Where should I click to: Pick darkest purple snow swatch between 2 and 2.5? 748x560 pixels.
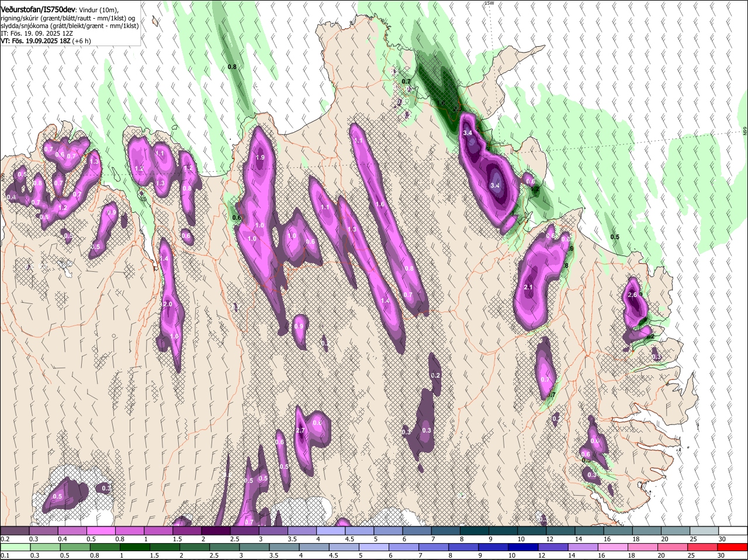[216, 530]
